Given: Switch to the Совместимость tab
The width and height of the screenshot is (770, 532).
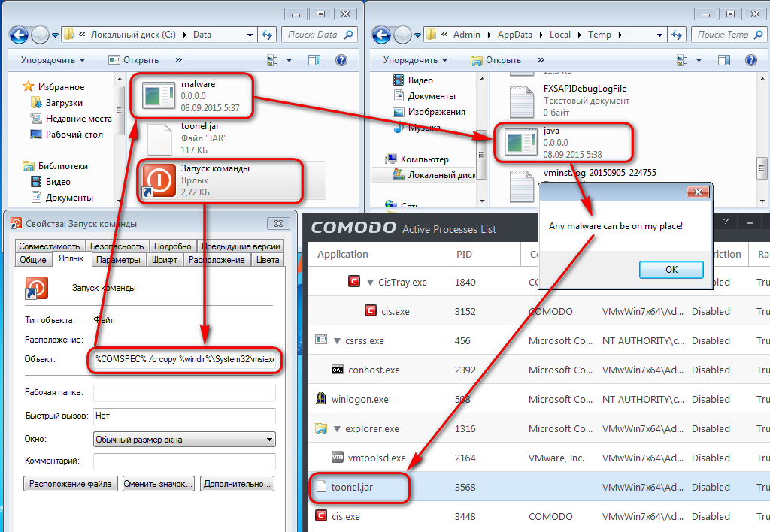Looking at the screenshot, I should pyautogui.click(x=50, y=246).
